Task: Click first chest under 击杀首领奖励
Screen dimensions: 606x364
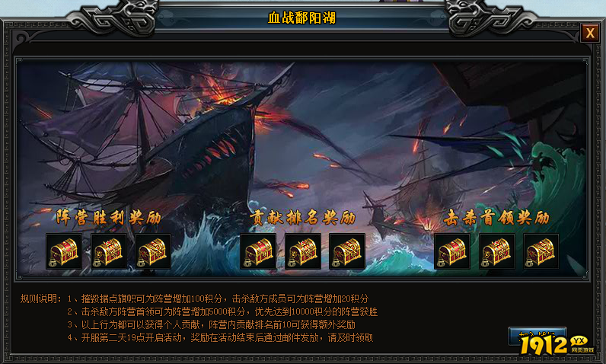Action: point(452,251)
